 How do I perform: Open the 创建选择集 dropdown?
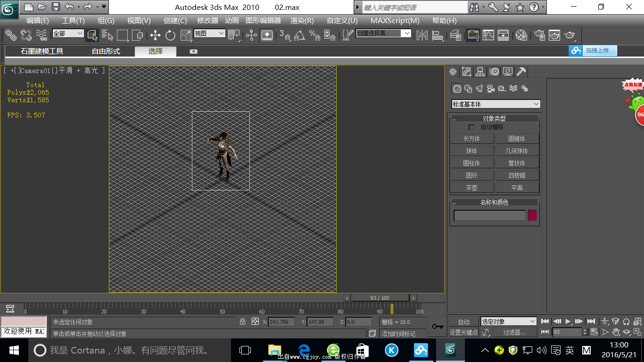coord(384,33)
